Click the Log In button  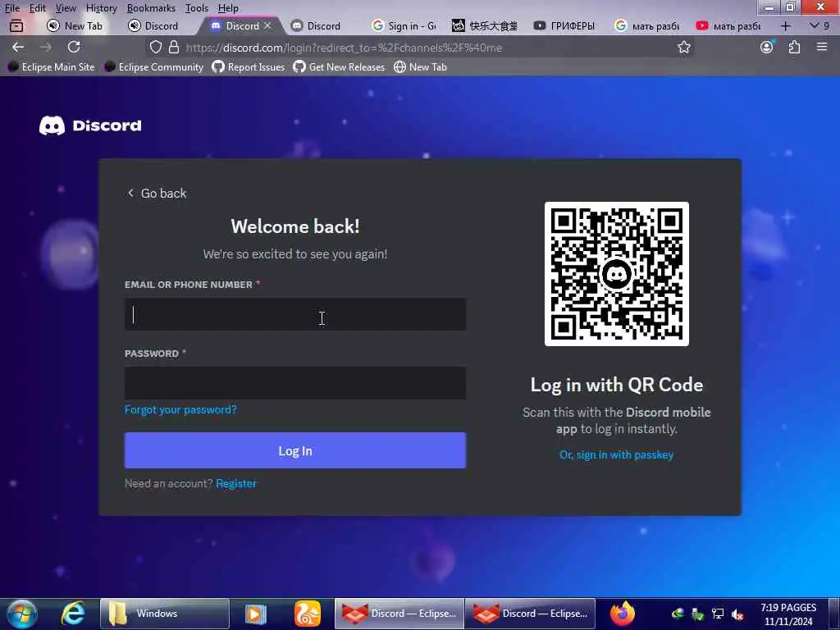click(x=295, y=450)
